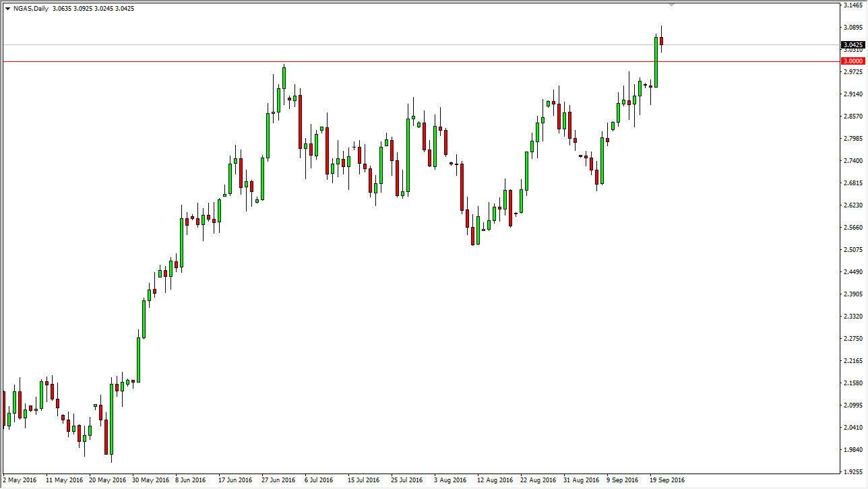Click the 2.3320 price axis label
The width and height of the screenshot is (868, 489).
852,316
